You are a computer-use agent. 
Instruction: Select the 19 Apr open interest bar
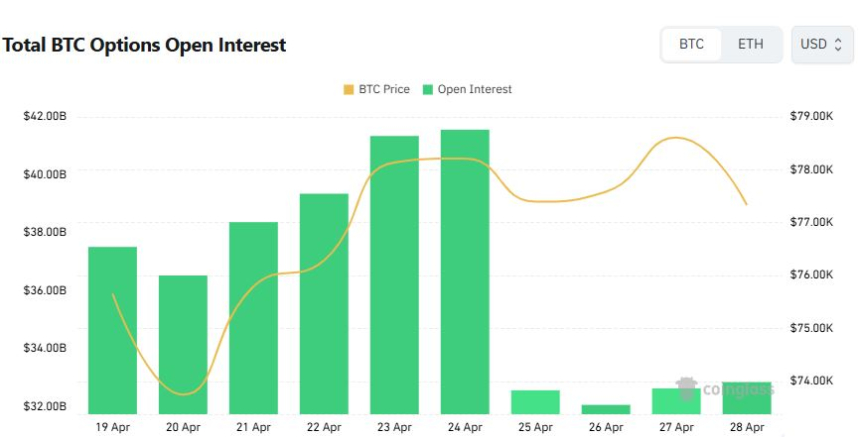[113, 330]
